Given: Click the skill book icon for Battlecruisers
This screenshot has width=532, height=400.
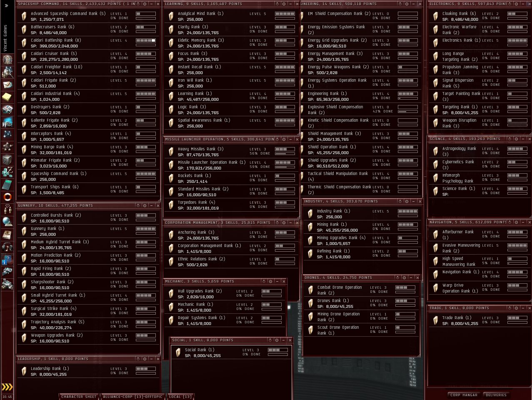Looking at the screenshot, I should (x=24, y=30).
